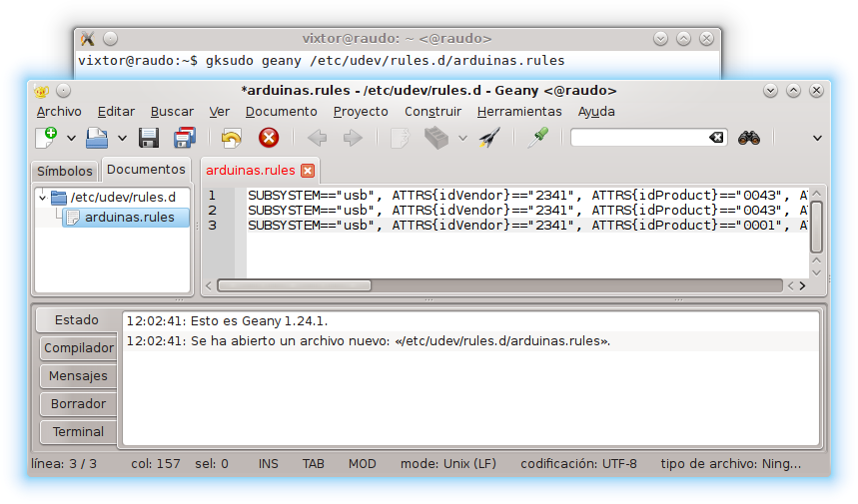Select the Estado message tab
Screen dimensions: 858x504
77,320
